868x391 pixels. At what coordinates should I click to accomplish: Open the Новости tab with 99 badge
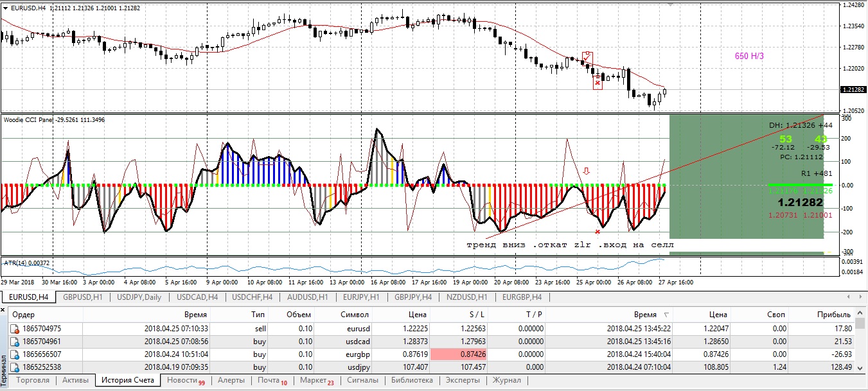[186, 380]
